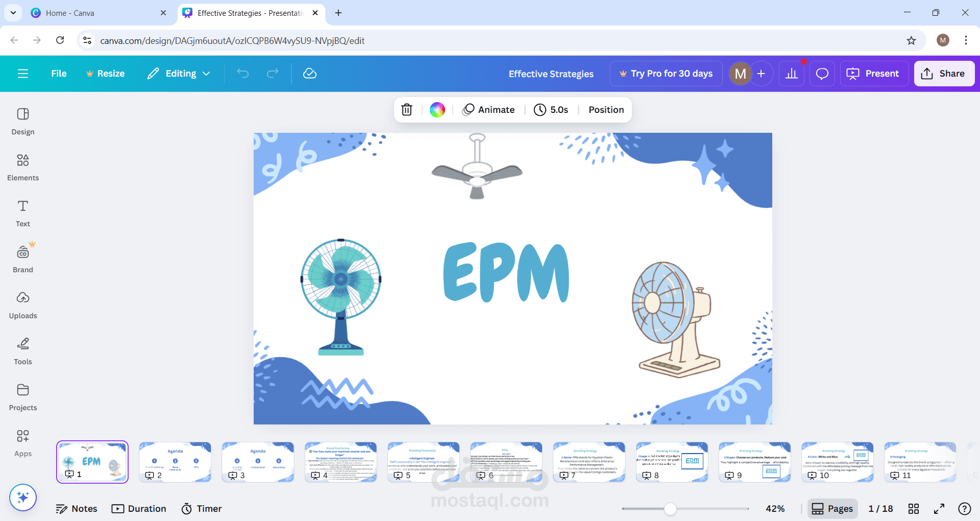Open the Chrome three-dot menu
Image resolution: width=980 pixels, height=521 pixels.
click(x=966, y=40)
